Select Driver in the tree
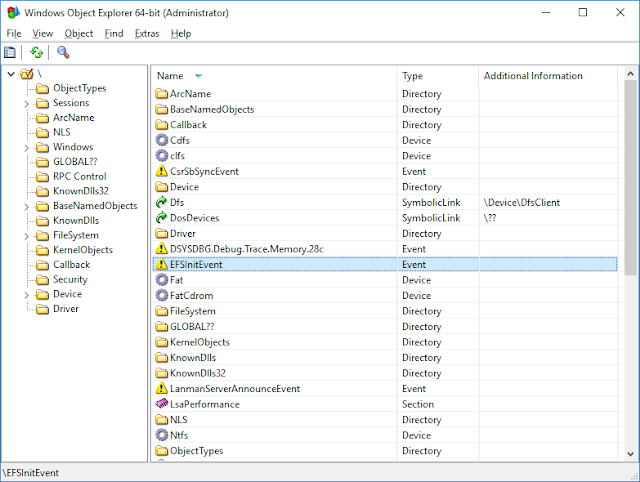The height and width of the screenshot is (482, 640). pyautogui.click(x=66, y=309)
